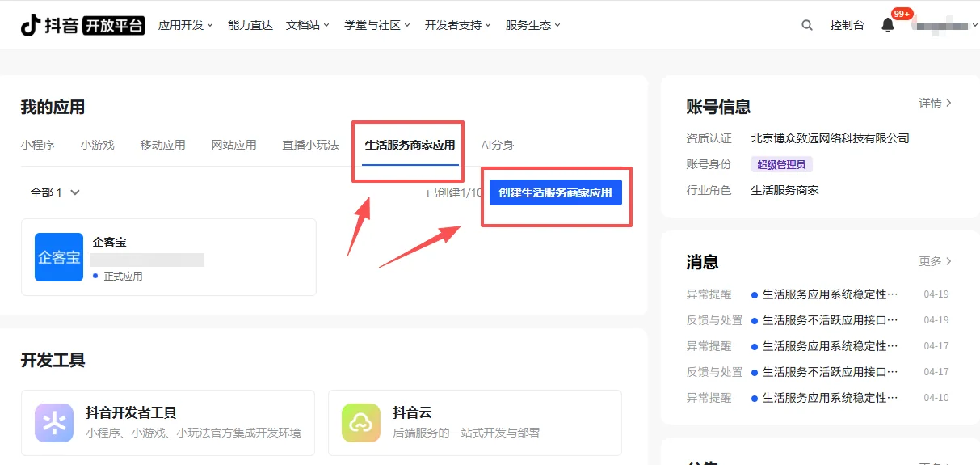
Task: Expand the 文档站 dropdown
Action: 308,25
